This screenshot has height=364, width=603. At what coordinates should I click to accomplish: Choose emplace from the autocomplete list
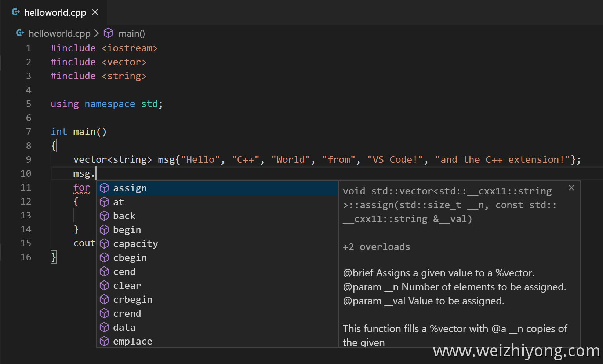pos(217,341)
